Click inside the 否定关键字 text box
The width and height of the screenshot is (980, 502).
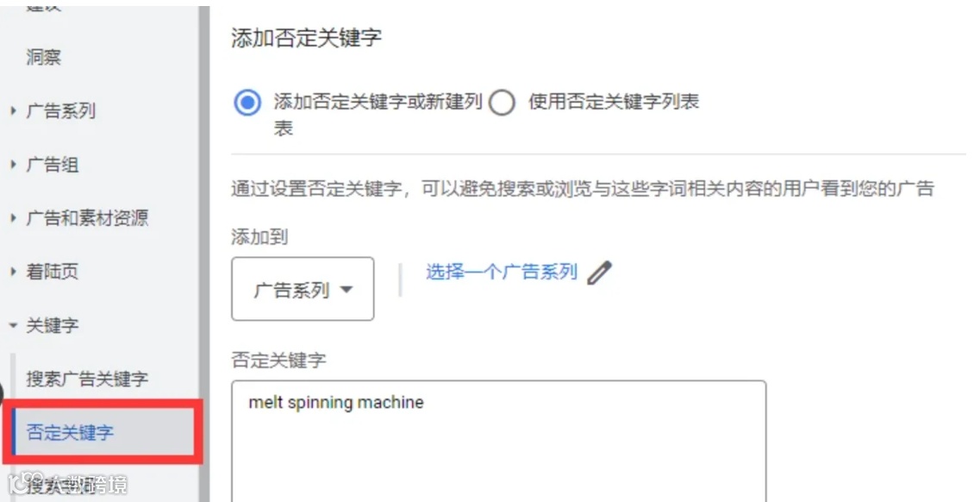498,441
